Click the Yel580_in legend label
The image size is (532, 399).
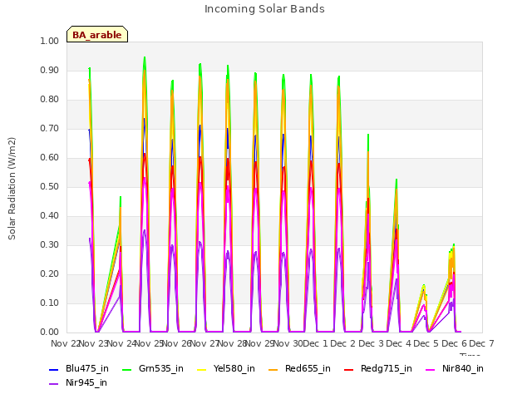click(234, 368)
